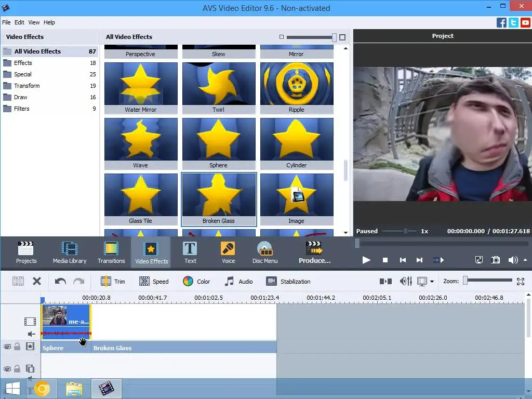Select the Cylinder effect thumbnail
Image resolution: width=532 pixels, height=399 pixels.
pyautogui.click(x=297, y=143)
